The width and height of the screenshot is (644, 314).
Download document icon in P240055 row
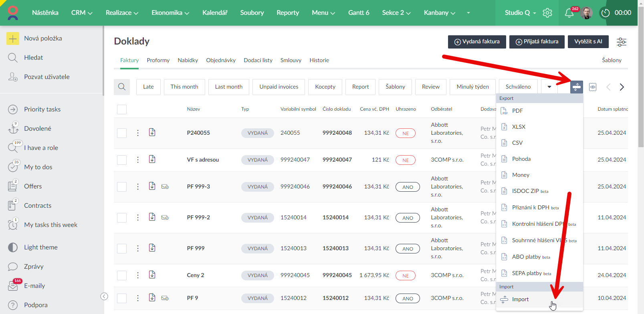tap(152, 132)
